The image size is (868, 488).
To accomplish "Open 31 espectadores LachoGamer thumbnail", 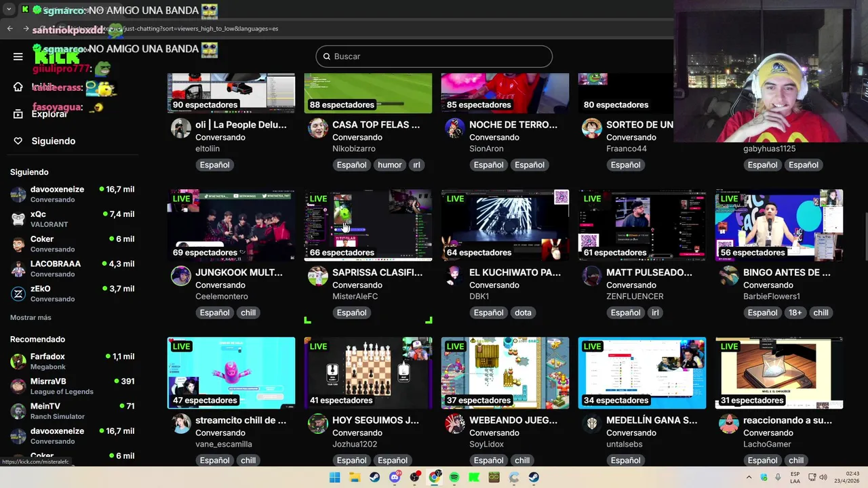I will 779,373.
